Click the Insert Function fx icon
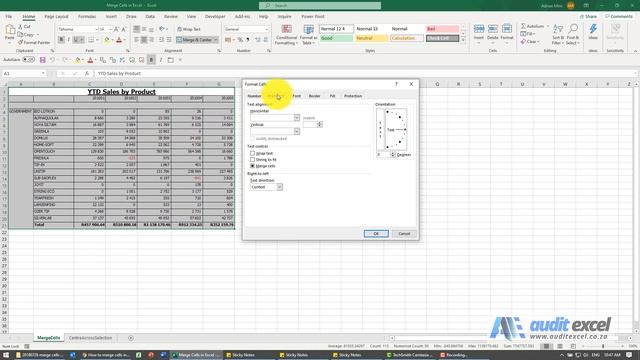The height and width of the screenshot is (360, 640). point(87,73)
